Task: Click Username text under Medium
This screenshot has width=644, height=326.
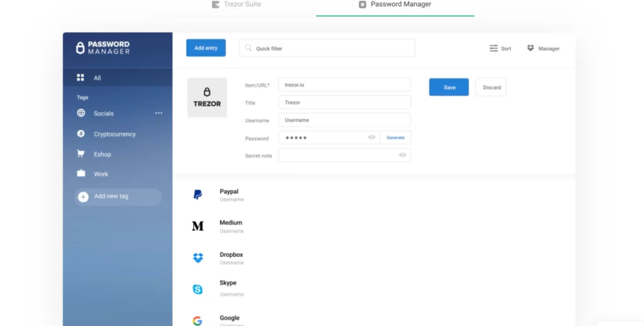Action: [x=231, y=231]
